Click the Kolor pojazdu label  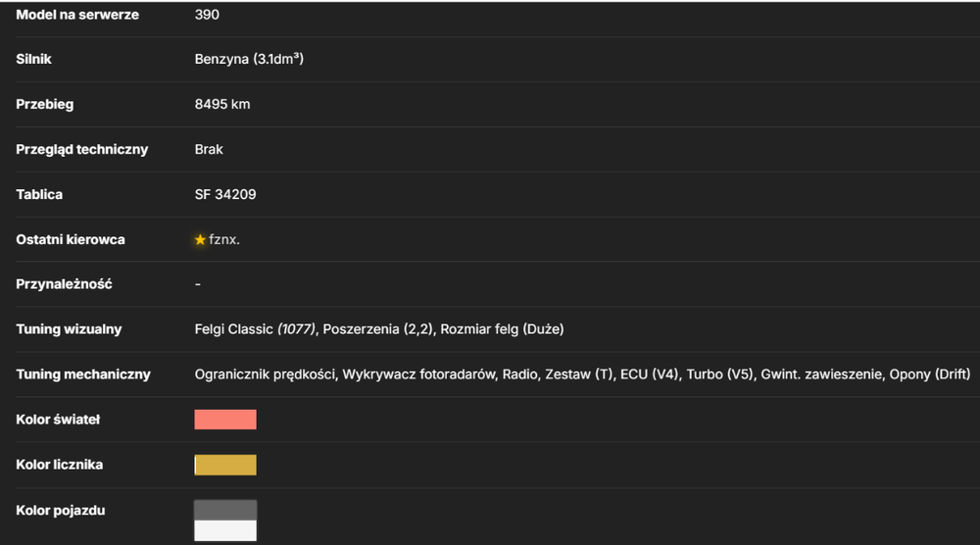click(x=61, y=510)
